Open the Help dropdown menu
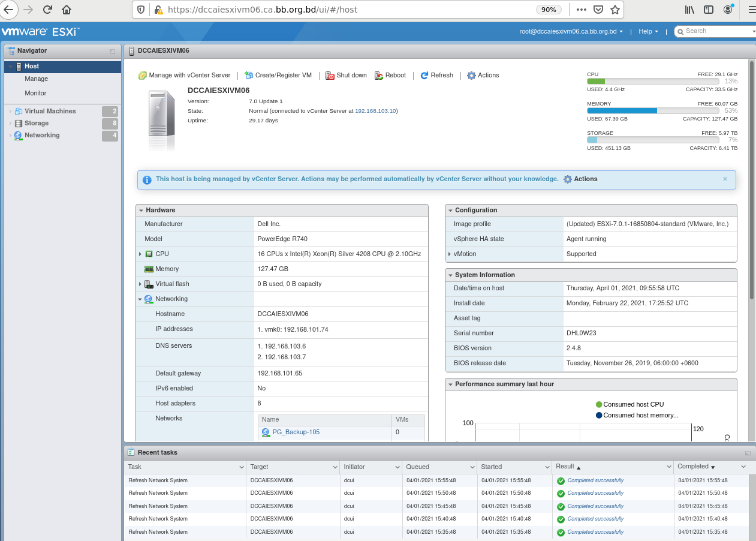The height and width of the screenshot is (541, 756). point(649,32)
